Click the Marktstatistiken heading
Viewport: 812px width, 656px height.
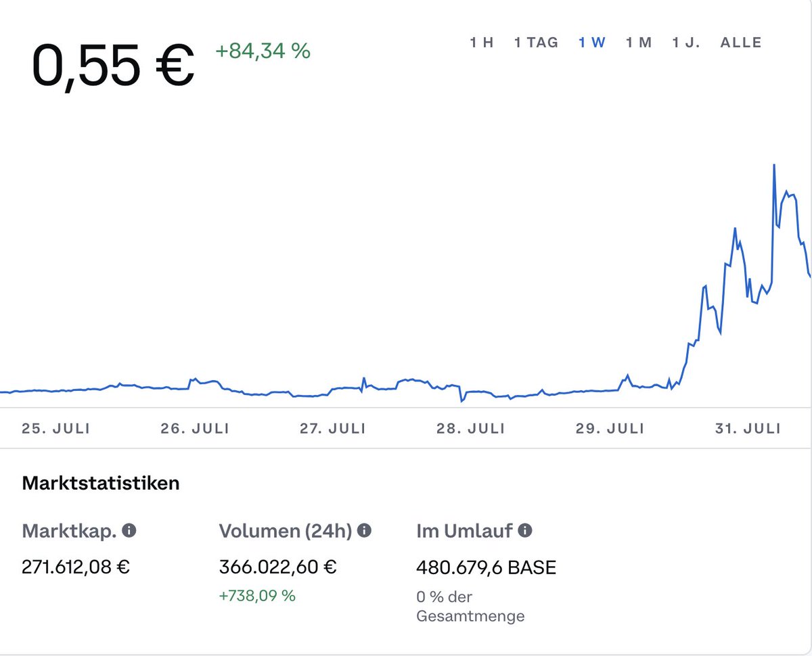pyautogui.click(x=101, y=483)
